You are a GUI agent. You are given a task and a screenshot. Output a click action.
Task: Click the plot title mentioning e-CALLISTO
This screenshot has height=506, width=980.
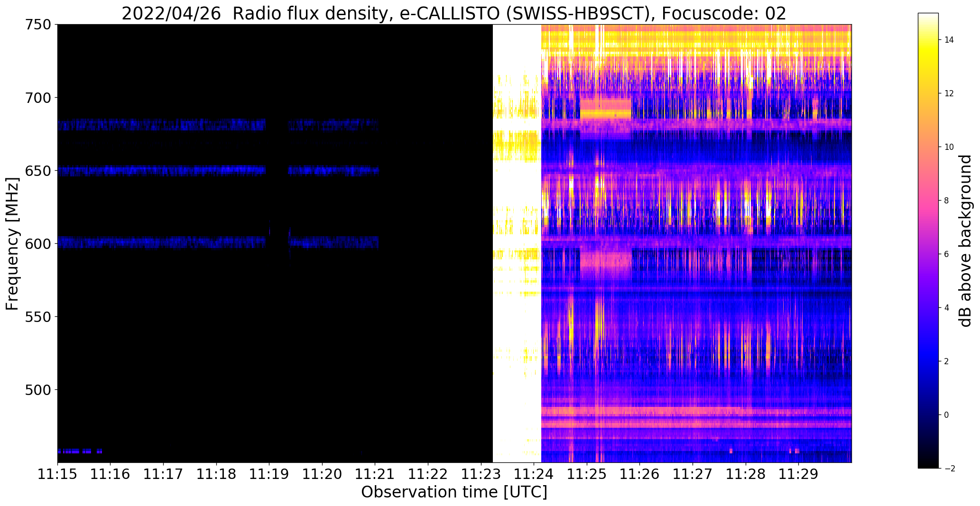point(454,13)
